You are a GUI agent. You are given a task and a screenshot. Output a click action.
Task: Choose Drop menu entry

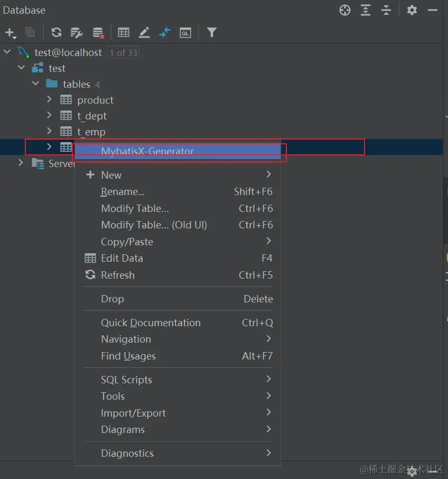(x=178, y=299)
